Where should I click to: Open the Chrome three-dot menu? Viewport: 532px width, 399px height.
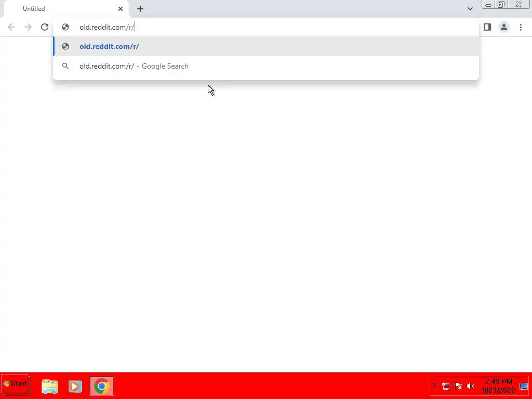(x=521, y=27)
